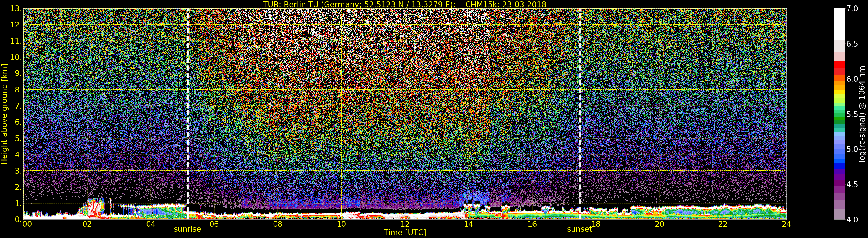Screen dimensions: 868x238
Task: Click the time axis tick '24'
Action: coord(786,224)
